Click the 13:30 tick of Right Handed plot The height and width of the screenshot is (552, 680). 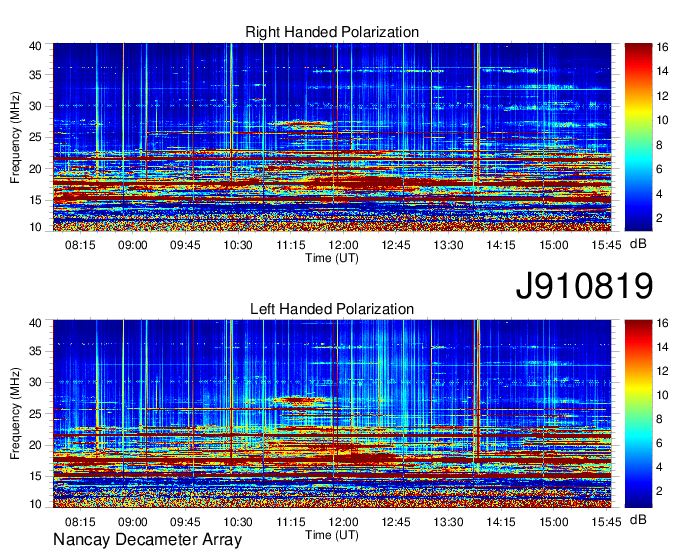coord(448,245)
